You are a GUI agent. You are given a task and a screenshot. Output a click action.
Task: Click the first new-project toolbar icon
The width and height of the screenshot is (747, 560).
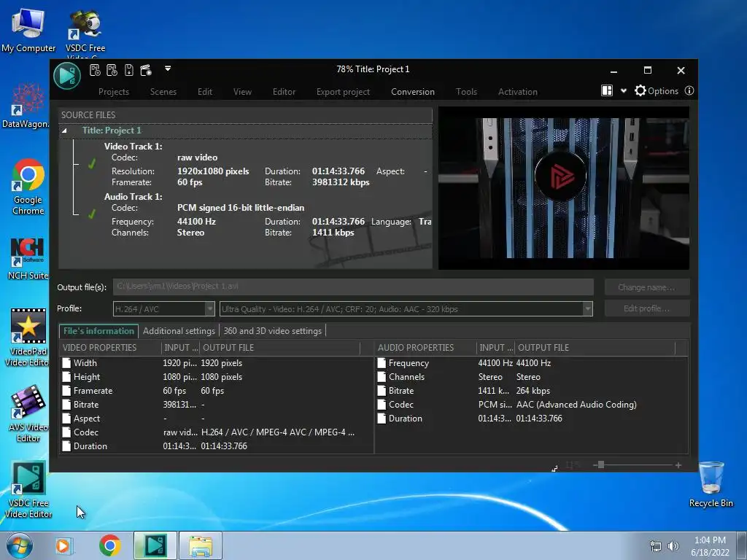95,71
